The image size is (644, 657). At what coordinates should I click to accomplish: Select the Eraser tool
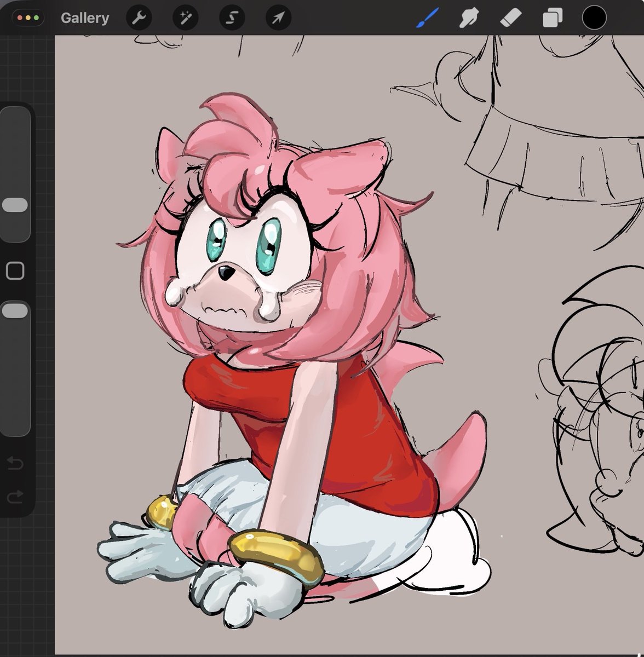pyautogui.click(x=511, y=18)
